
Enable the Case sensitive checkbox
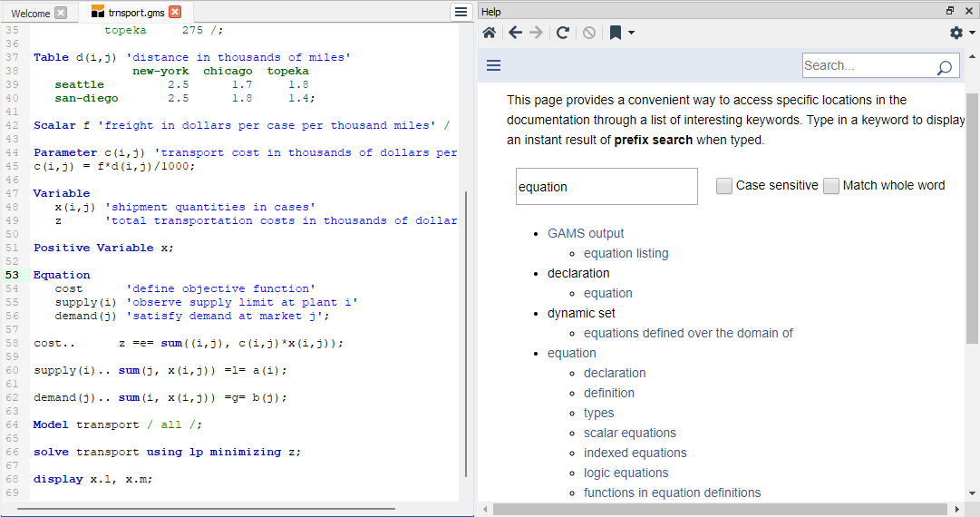(724, 186)
